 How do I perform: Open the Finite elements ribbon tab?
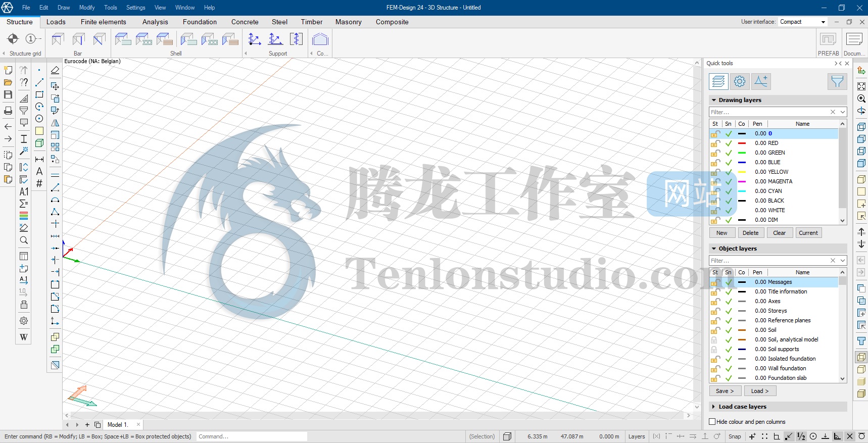(104, 22)
